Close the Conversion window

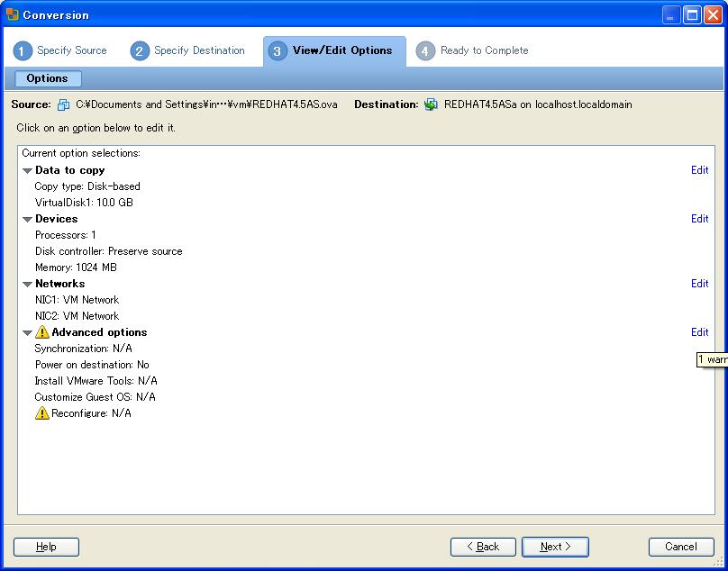pyautogui.click(x=713, y=14)
